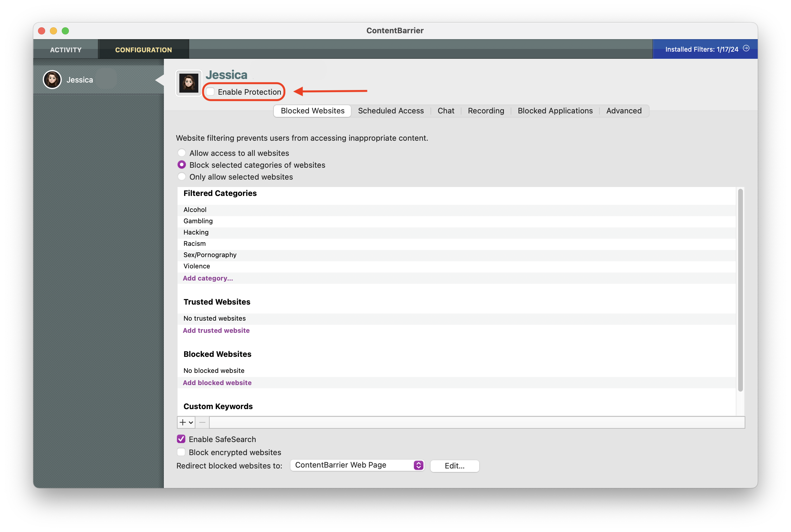Click the yellow minimize window button

click(x=53, y=31)
